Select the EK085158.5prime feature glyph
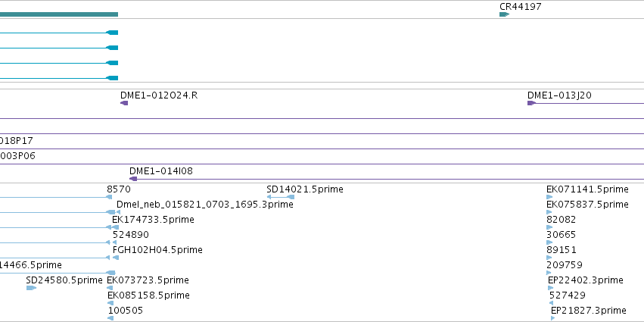This screenshot has width=644, height=322. (110, 303)
